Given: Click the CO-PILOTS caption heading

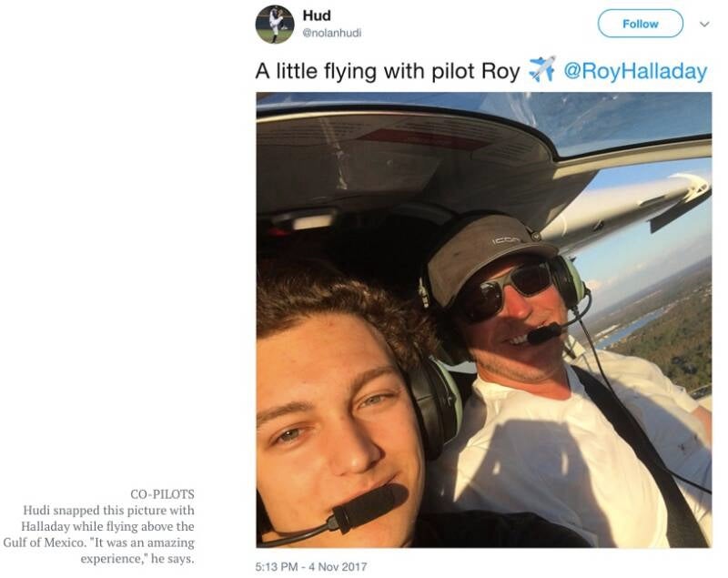Looking at the screenshot, I should (162, 494).
